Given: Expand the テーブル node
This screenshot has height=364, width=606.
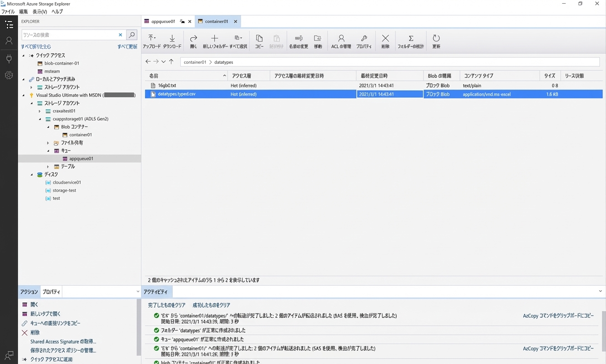Looking at the screenshot, I should (x=48, y=167).
